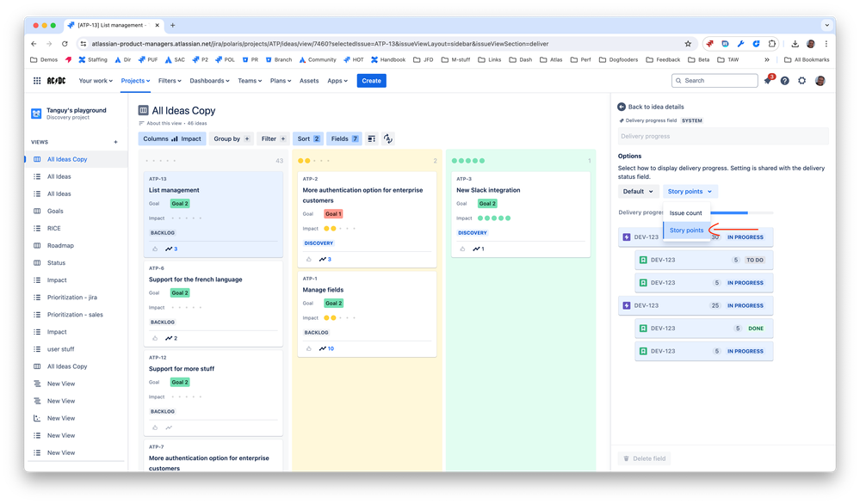Click the auto-save view icon in toolbar

pos(387,138)
